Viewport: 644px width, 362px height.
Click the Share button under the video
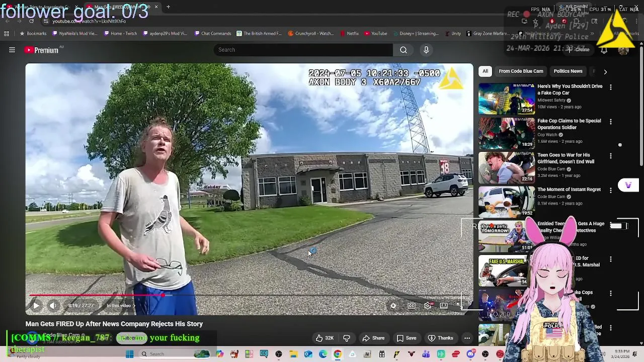373,338
